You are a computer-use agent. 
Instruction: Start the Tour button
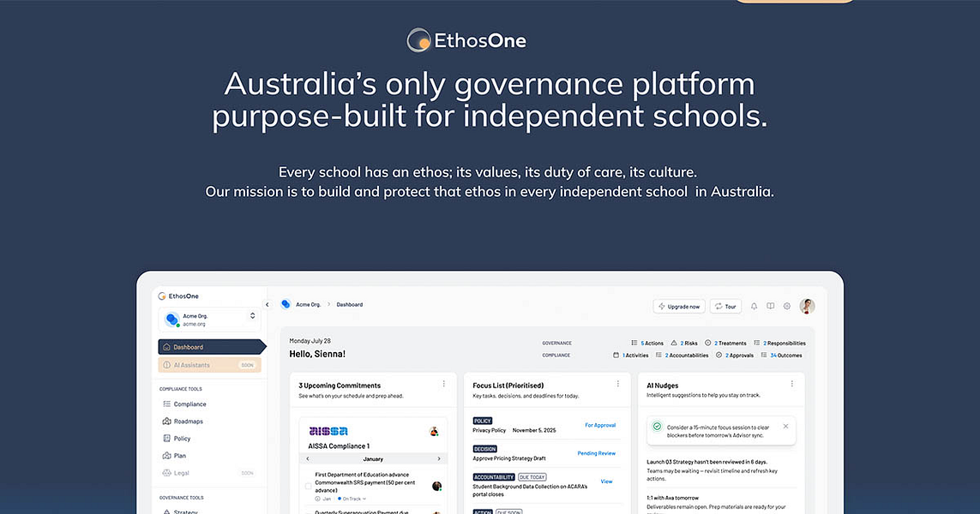click(x=725, y=306)
